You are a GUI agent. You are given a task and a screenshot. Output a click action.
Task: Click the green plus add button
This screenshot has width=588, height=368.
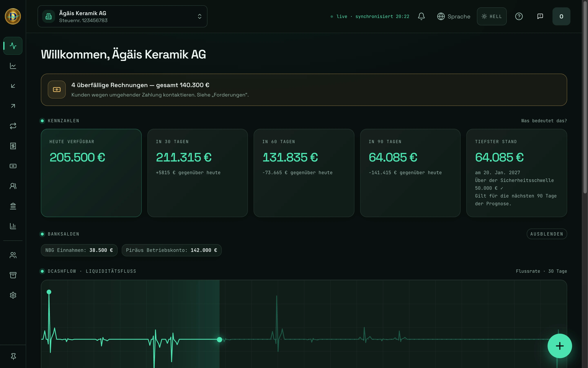pyautogui.click(x=560, y=346)
